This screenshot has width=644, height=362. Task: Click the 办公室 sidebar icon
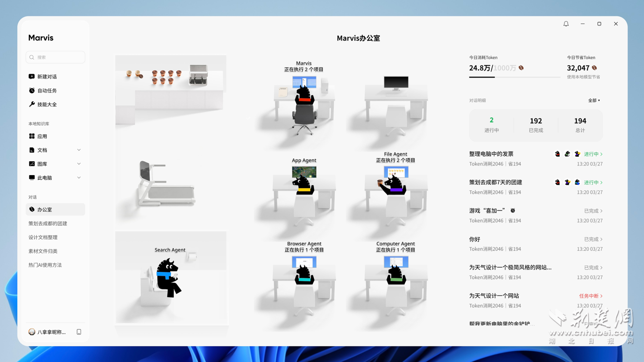point(32,210)
